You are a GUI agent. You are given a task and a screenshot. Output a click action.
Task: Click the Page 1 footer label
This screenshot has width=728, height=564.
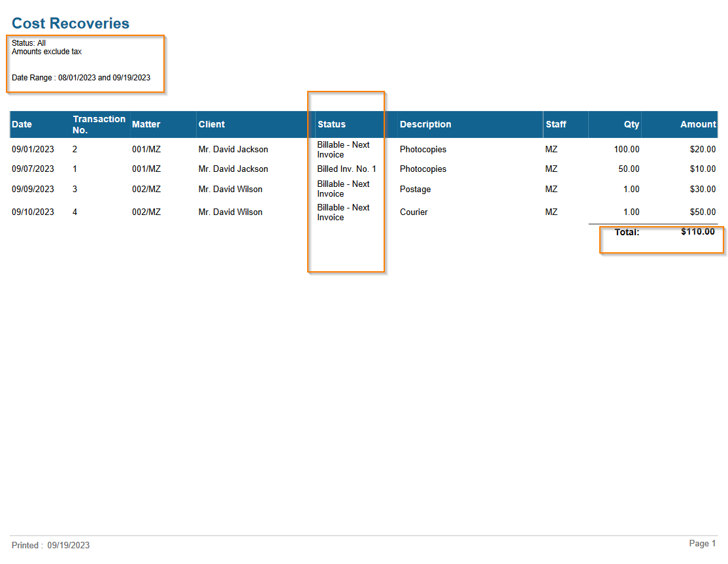pos(703,544)
